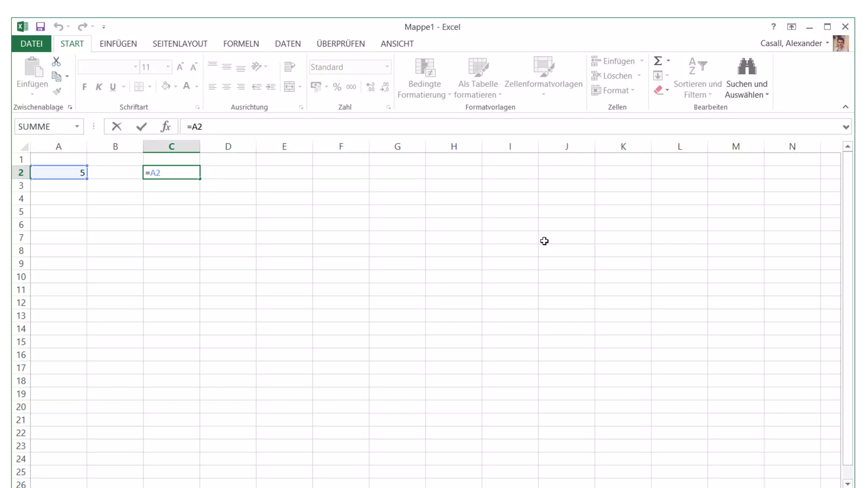
Task: Confirm formula with the checkmark icon
Action: [x=142, y=126]
